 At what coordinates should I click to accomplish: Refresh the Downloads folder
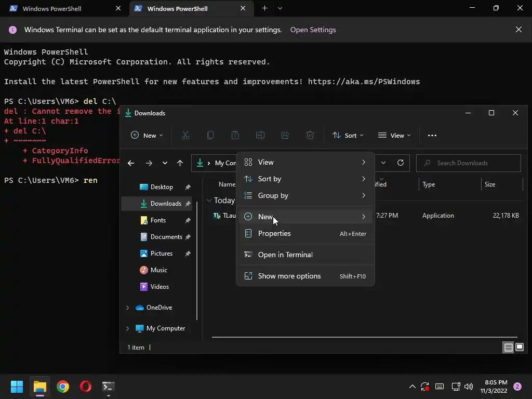[x=401, y=163]
